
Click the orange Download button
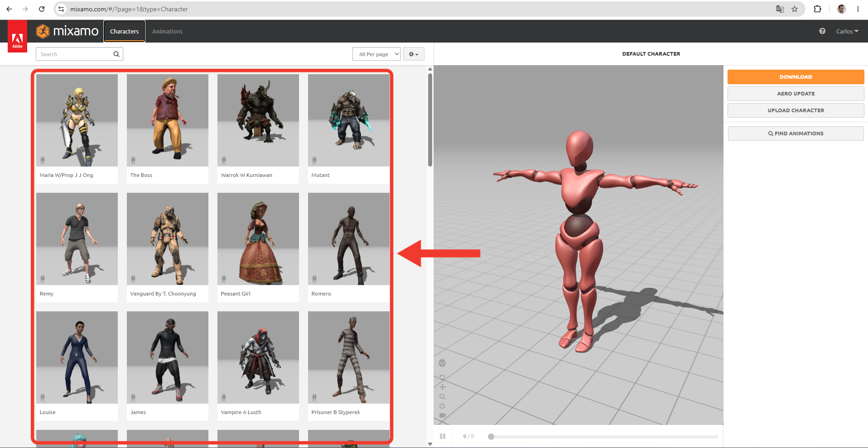tap(796, 77)
